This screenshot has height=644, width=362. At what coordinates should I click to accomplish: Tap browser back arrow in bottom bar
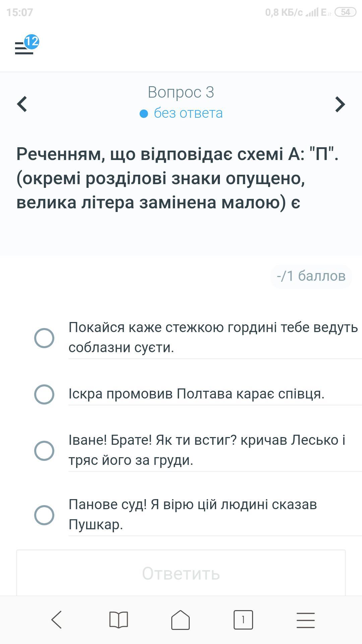point(57,620)
